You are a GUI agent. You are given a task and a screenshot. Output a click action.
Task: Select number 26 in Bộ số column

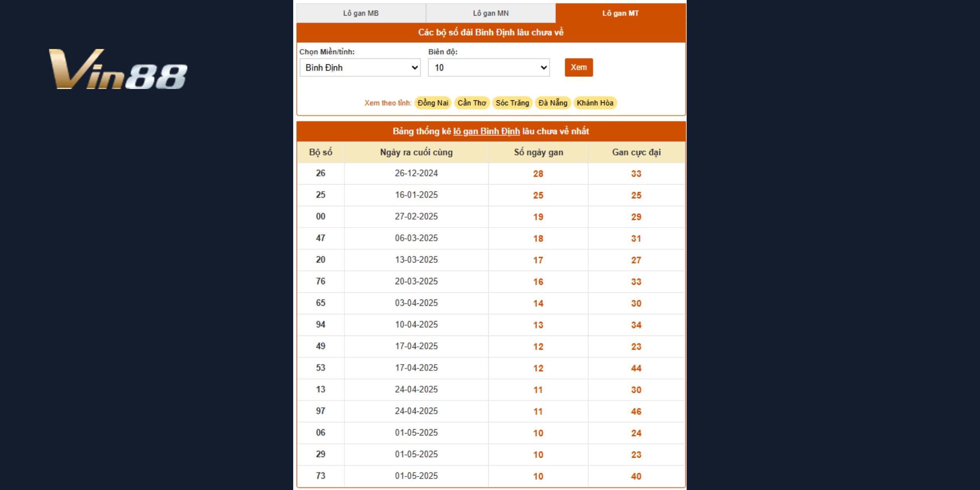coord(321,173)
